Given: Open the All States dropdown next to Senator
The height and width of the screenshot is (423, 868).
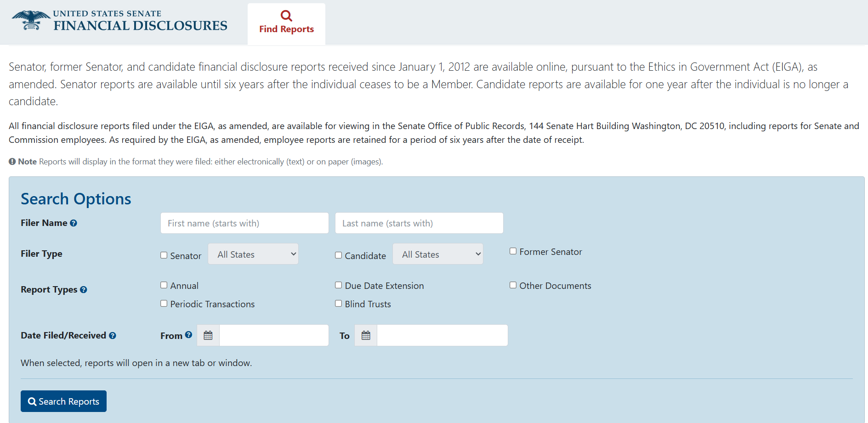Looking at the screenshot, I should (253, 254).
